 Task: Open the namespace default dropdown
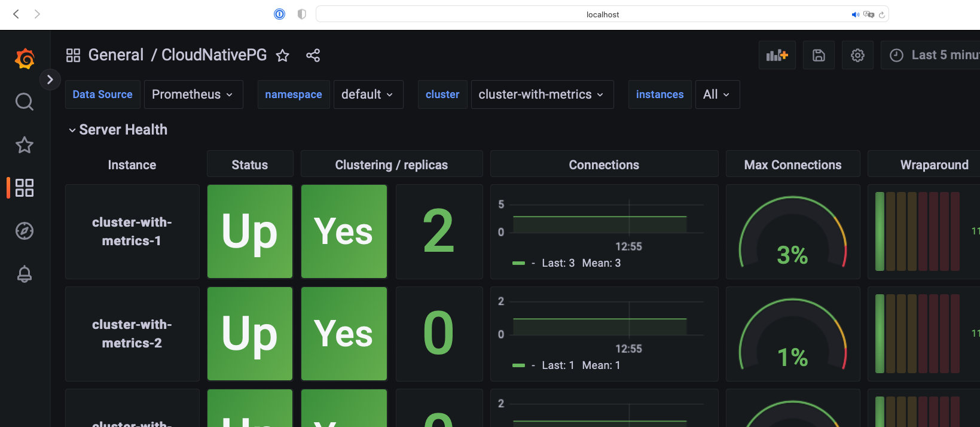click(368, 94)
